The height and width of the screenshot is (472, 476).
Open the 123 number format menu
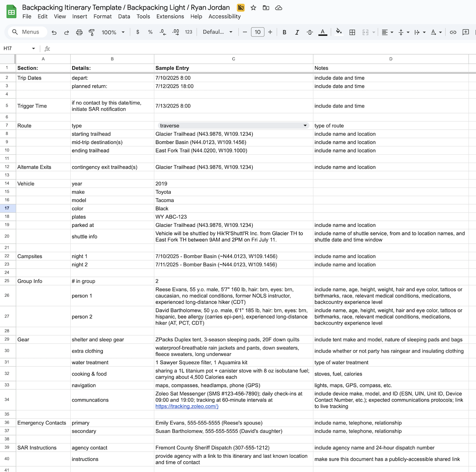[x=189, y=32]
